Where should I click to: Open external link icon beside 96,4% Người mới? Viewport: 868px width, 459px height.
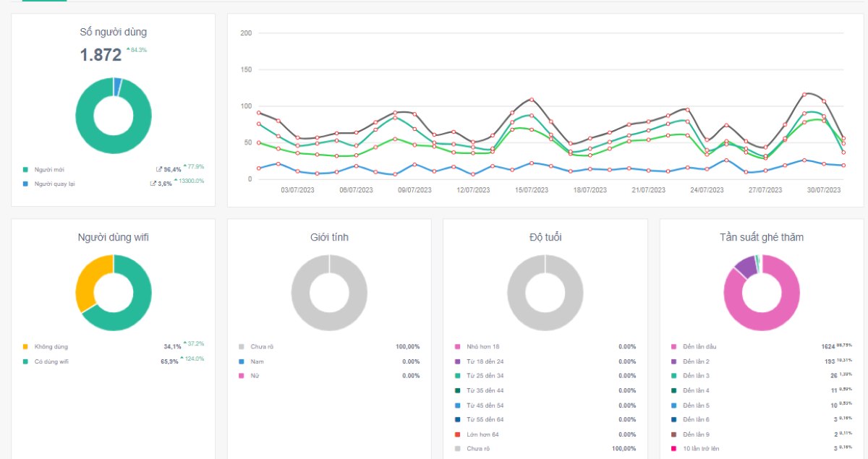coord(159,169)
